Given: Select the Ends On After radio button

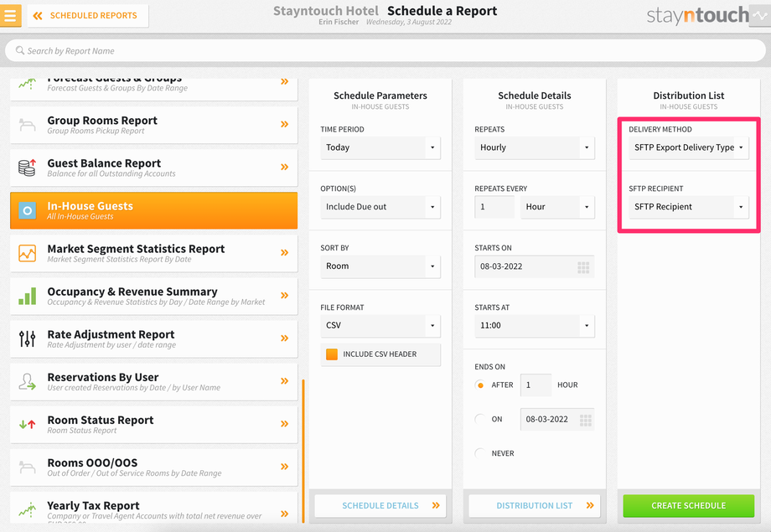Looking at the screenshot, I should [x=480, y=385].
